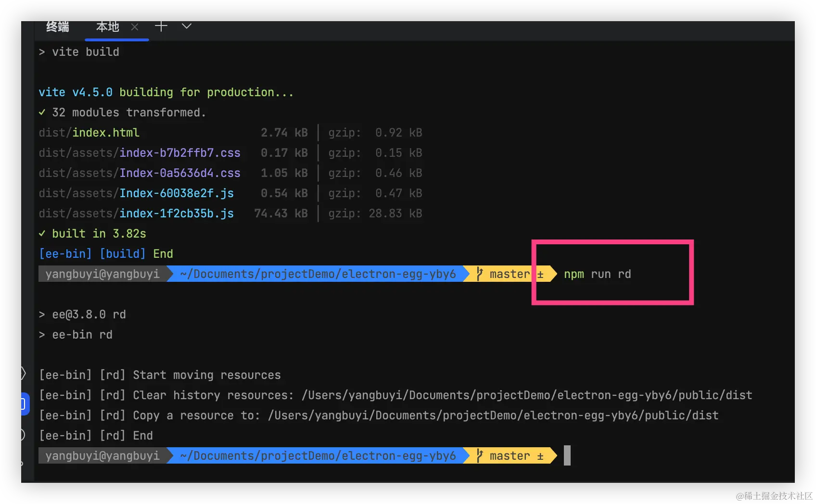Click the gzip 0.15 kB value
This screenshot has height=504, width=816.
399,153
